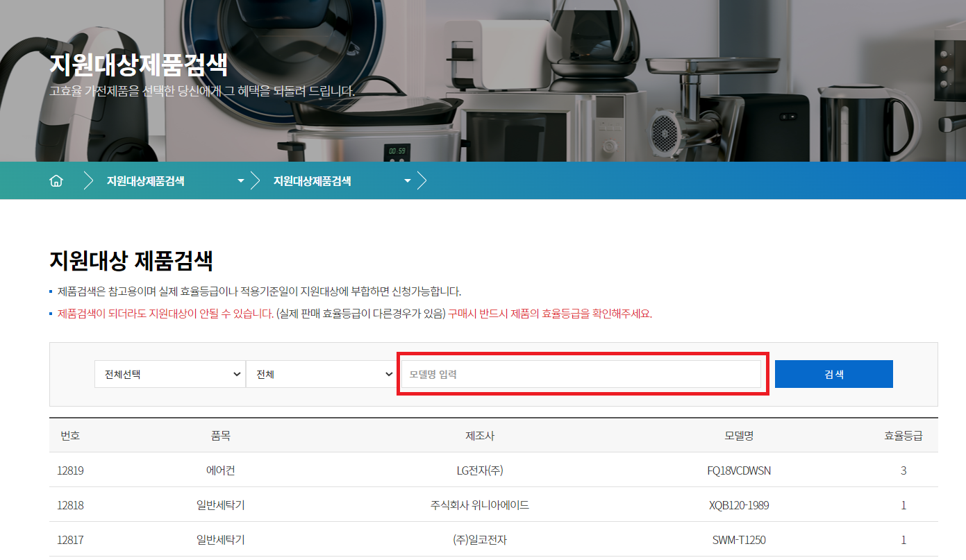Click the 효율등급 column header
The image size is (966, 560).
tap(903, 435)
